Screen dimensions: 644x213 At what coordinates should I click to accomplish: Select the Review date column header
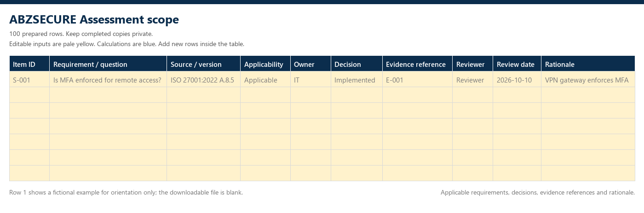click(517, 64)
